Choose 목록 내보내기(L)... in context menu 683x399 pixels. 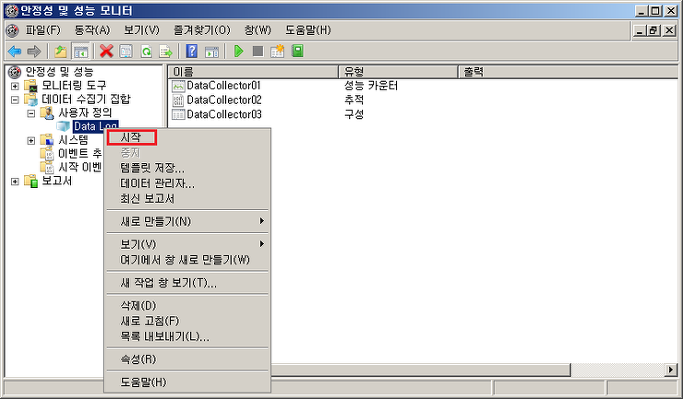coord(187,337)
